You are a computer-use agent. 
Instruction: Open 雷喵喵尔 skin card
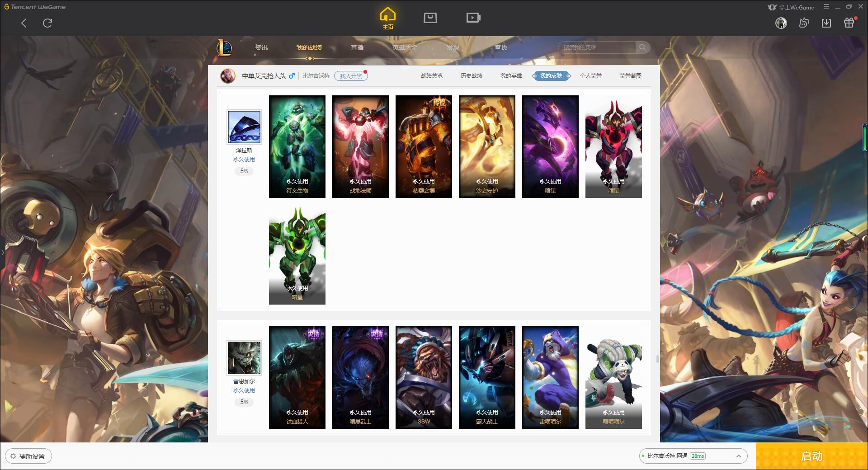[550, 377]
